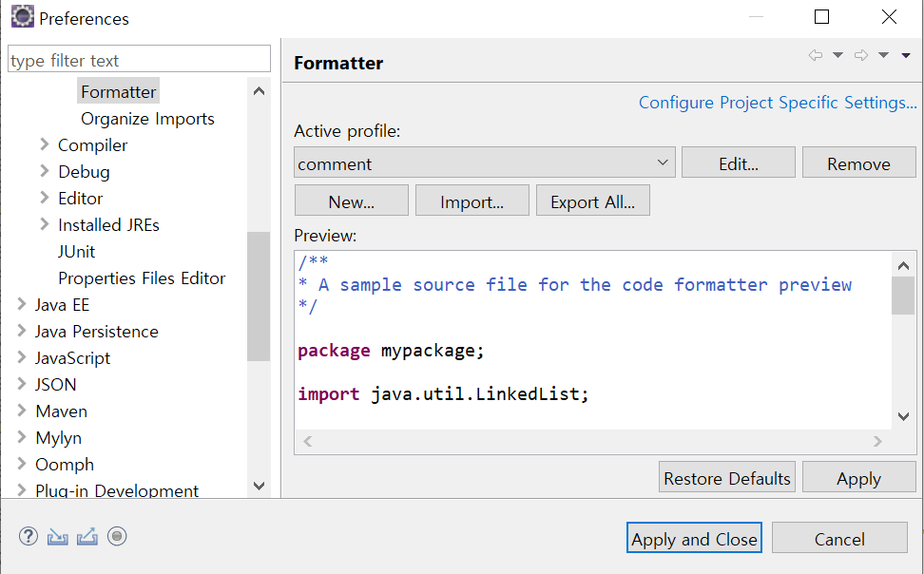
Task: Toggle the Oomph preference recorder icon
Action: (117, 537)
